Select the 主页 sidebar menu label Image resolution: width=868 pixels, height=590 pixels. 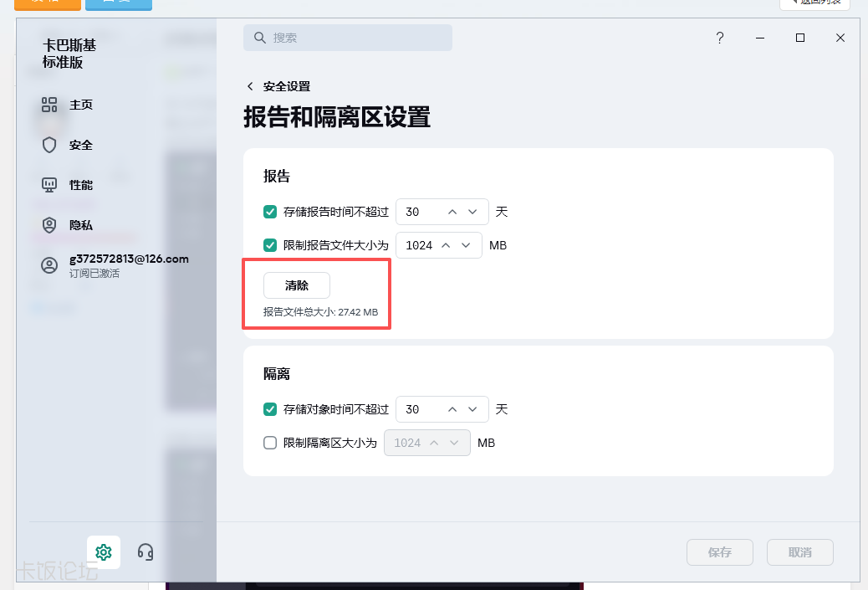(x=81, y=105)
